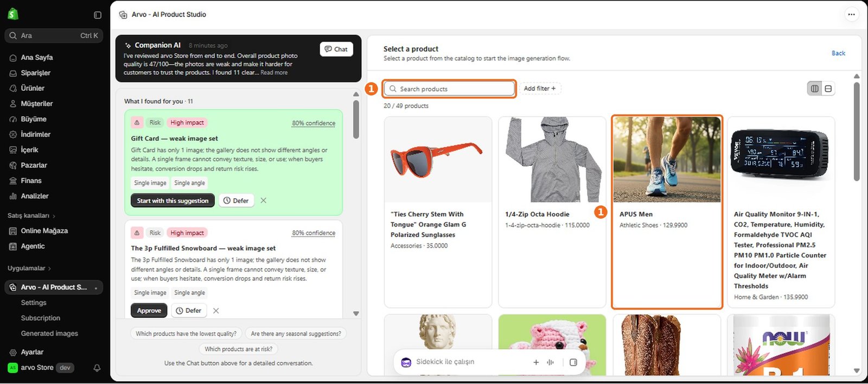Open the notifications bell icon

(x=97, y=368)
